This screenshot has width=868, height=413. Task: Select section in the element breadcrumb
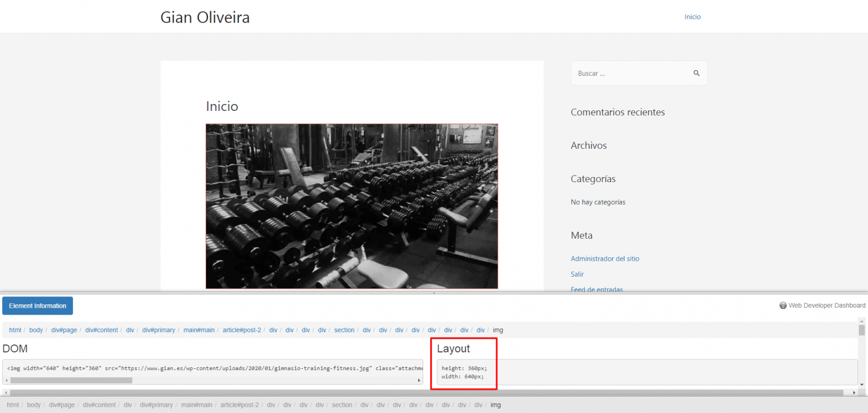point(344,330)
